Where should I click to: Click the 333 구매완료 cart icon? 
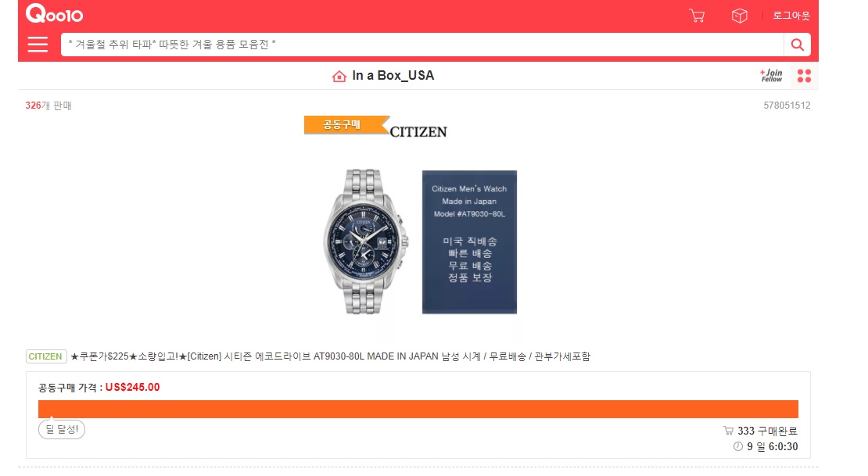[729, 431]
